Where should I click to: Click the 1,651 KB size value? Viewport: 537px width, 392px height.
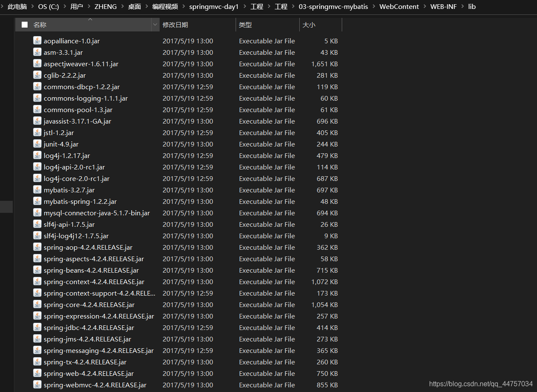pos(325,64)
